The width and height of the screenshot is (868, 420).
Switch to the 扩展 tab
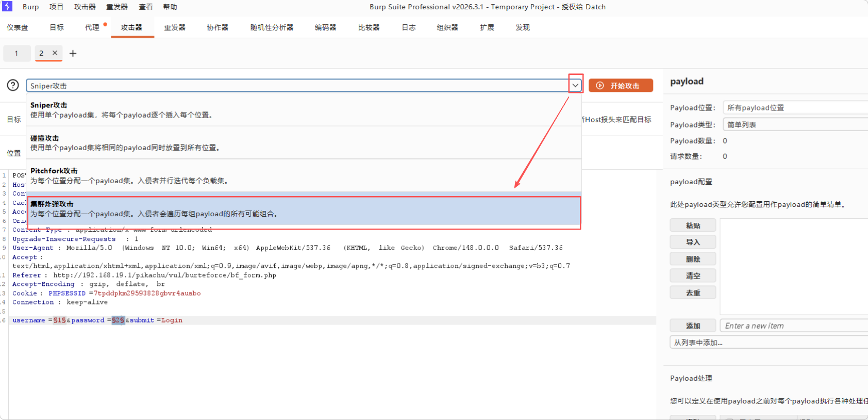tap(487, 27)
